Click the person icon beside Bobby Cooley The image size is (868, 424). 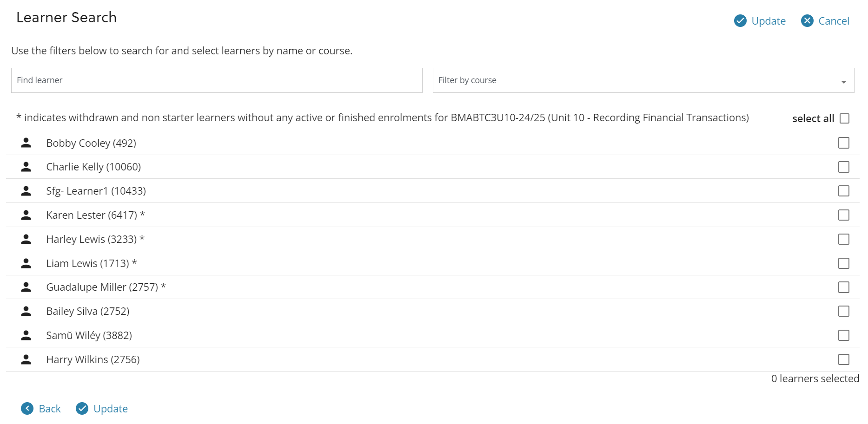click(x=26, y=143)
